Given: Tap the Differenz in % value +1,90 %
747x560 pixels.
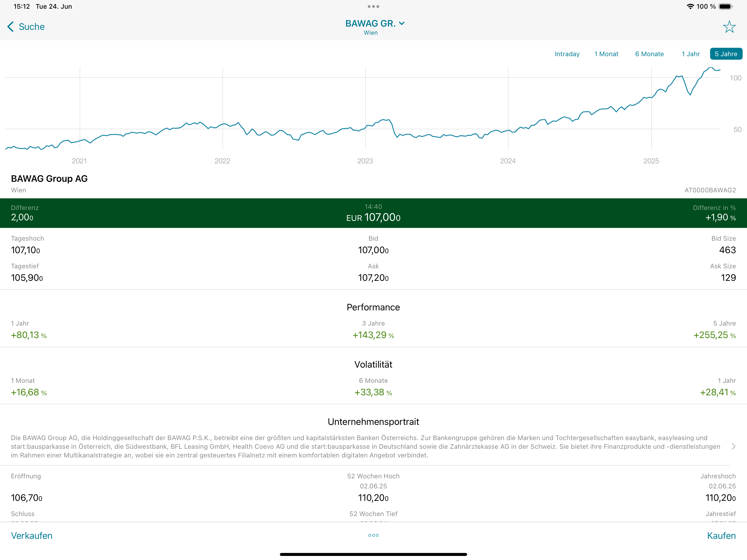Looking at the screenshot, I should point(720,217).
